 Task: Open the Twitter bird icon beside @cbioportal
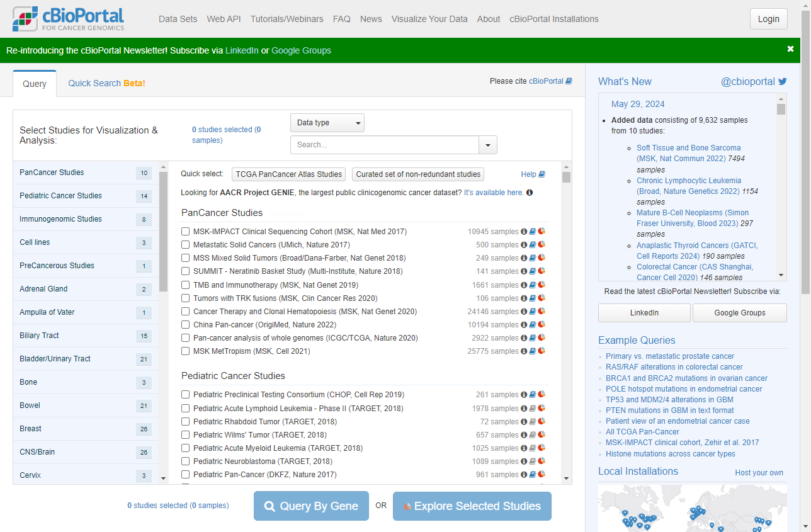pyautogui.click(x=783, y=81)
